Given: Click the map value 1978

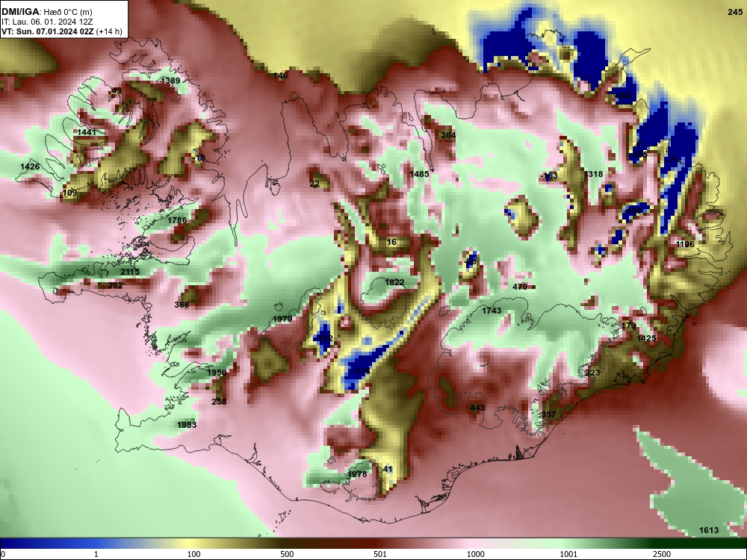Looking at the screenshot, I should coord(357,474).
